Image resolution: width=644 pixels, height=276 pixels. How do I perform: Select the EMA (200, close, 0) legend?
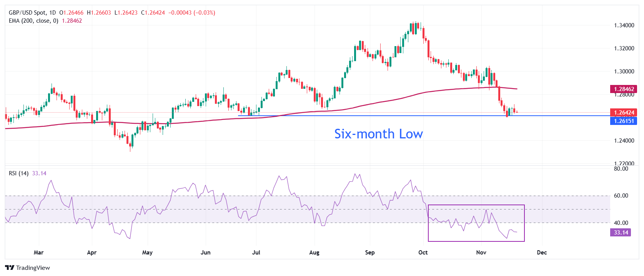[x=33, y=21]
